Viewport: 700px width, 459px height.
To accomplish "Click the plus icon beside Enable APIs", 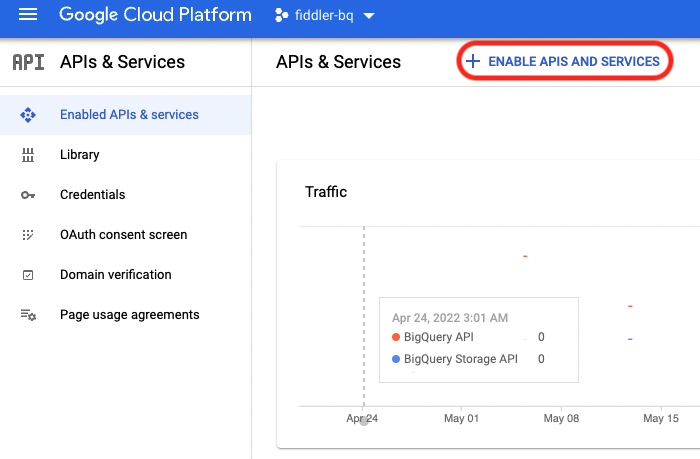I will (473, 61).
